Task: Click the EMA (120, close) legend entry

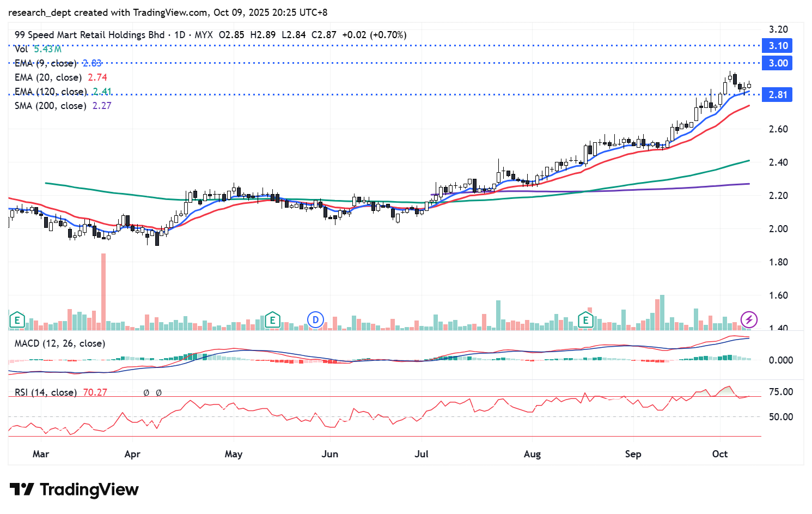Action: click(x=50, y=92)
